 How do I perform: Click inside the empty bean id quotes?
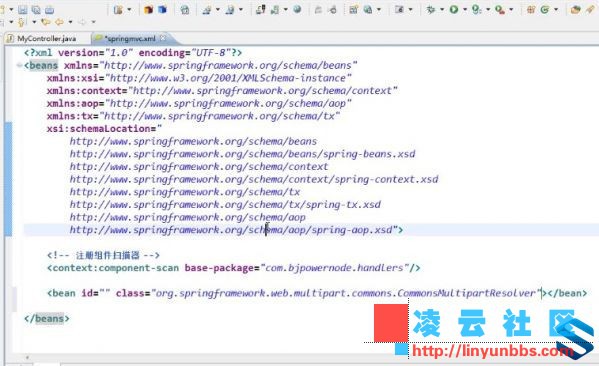tap(104, 293)
